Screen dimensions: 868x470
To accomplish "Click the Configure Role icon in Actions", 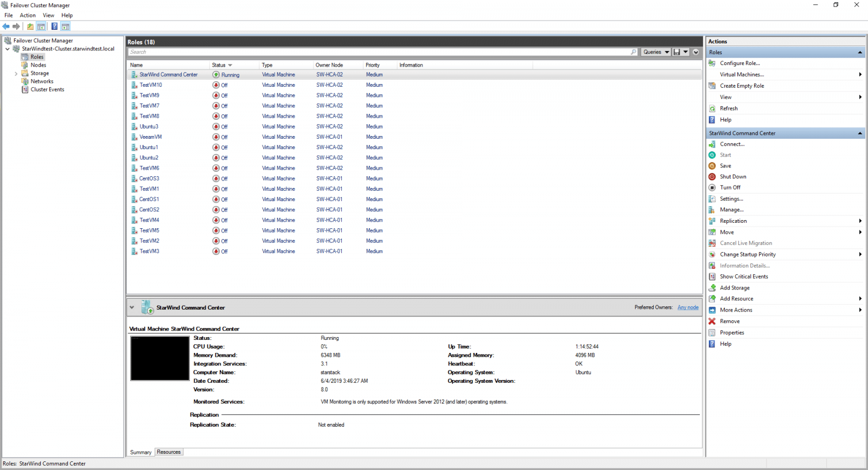I will coord(712,63).
